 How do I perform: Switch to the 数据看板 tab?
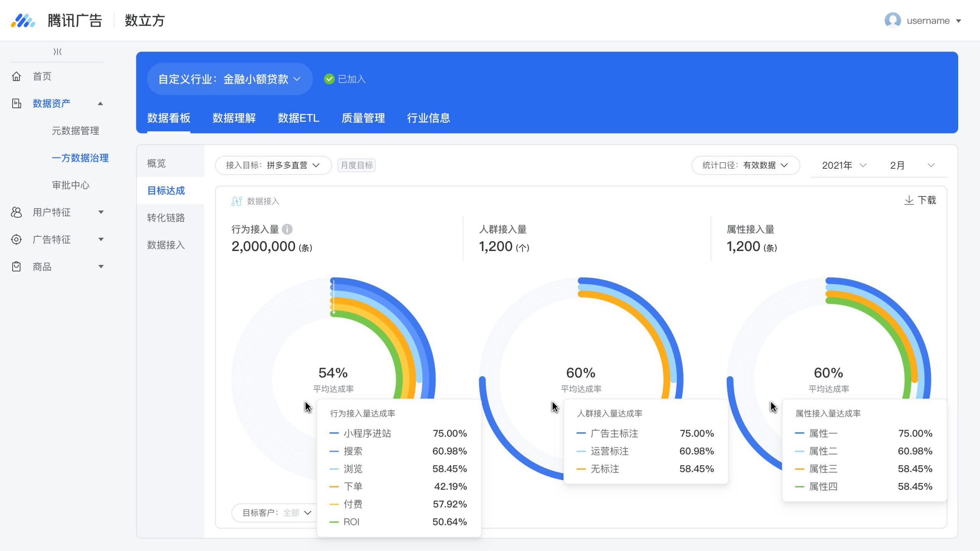169,118
